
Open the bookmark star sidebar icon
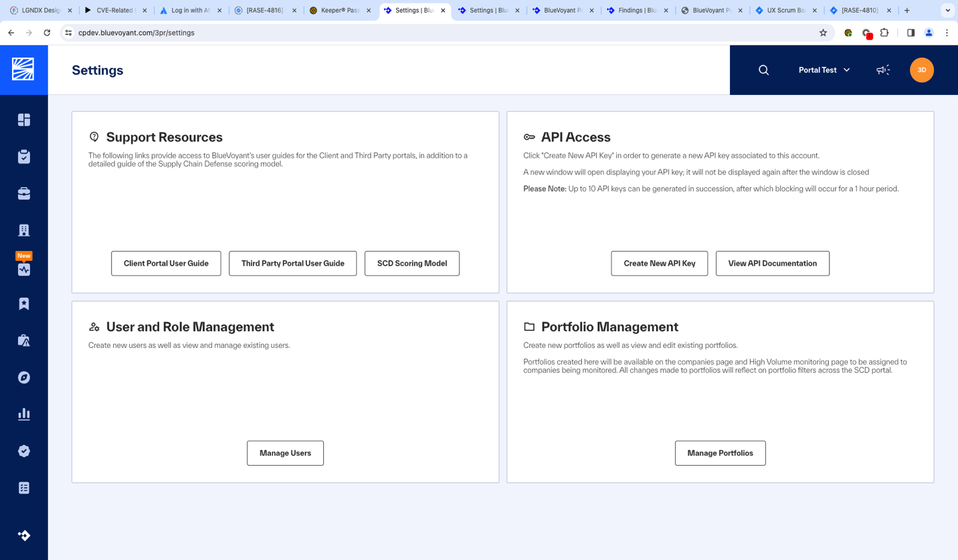pos(24,304)
